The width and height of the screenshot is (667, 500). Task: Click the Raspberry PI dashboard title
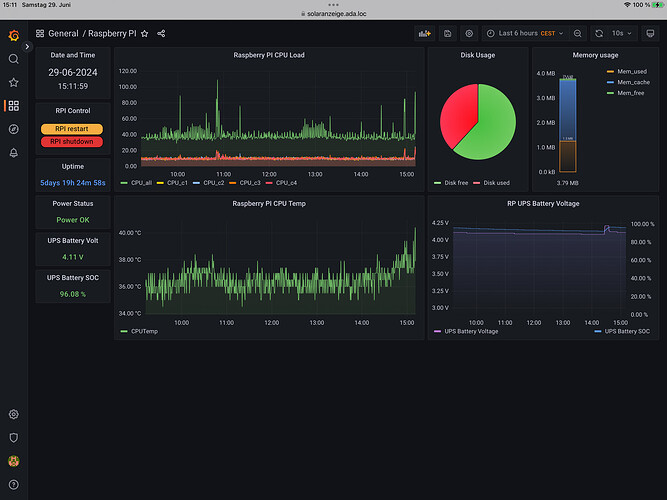(x=112, y=33)
